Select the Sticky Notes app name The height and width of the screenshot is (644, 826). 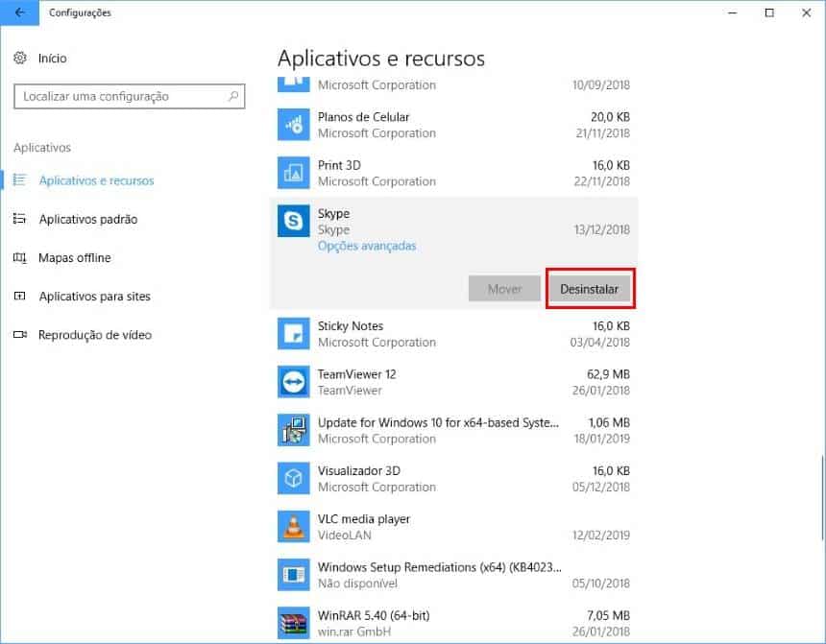(350, 326)
